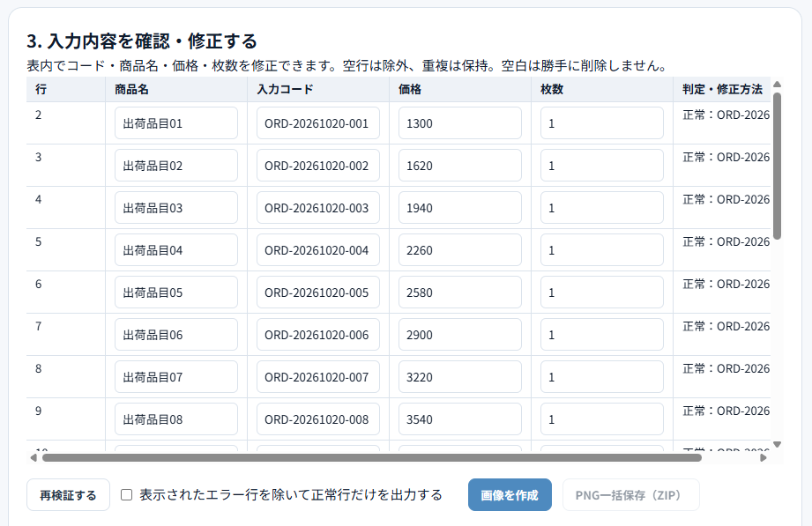Viewport: 812px width, 526px height.
Task: Focus the code field ORD-20261020-007
Action: tap(318, 377)
